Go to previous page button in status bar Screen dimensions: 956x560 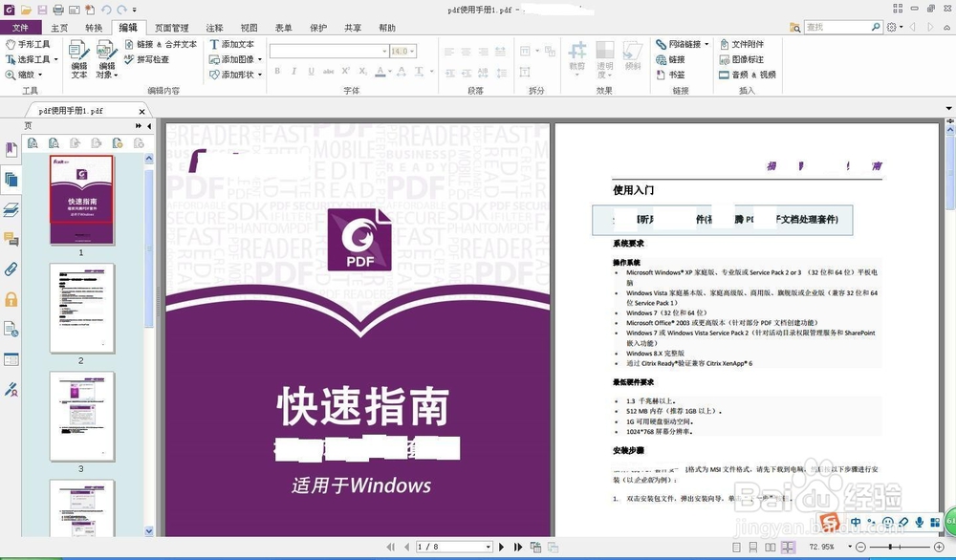click(x=407, y=548)
